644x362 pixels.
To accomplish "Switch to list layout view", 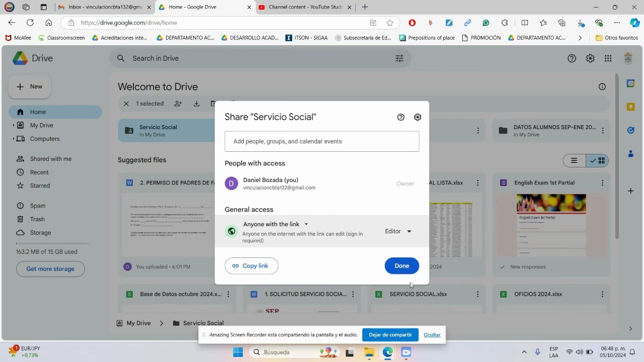I will 574,161.
